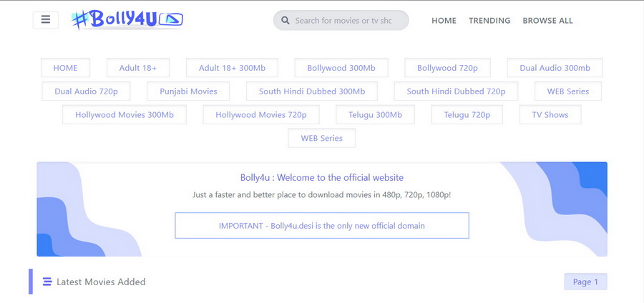Screen dimensions: 644x303
Task: Open South Hindi Dubbed 300Mb
Action: tap(312, 91)
